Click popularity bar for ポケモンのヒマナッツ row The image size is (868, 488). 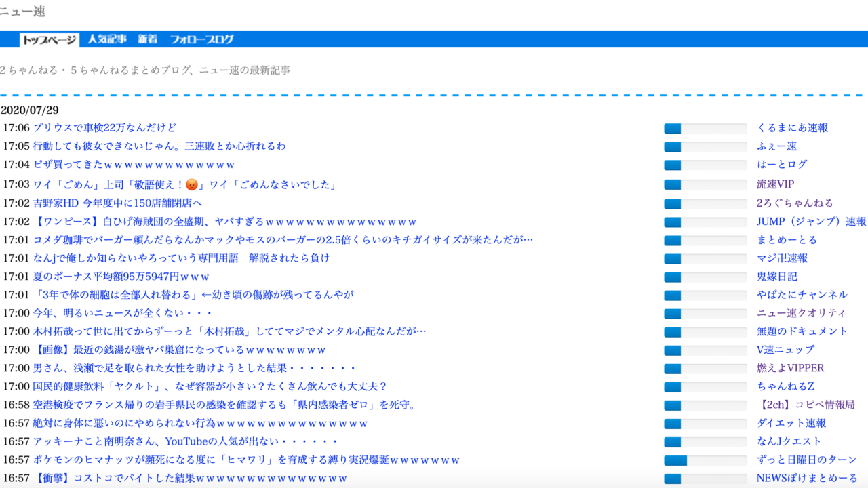click(705, 461)
